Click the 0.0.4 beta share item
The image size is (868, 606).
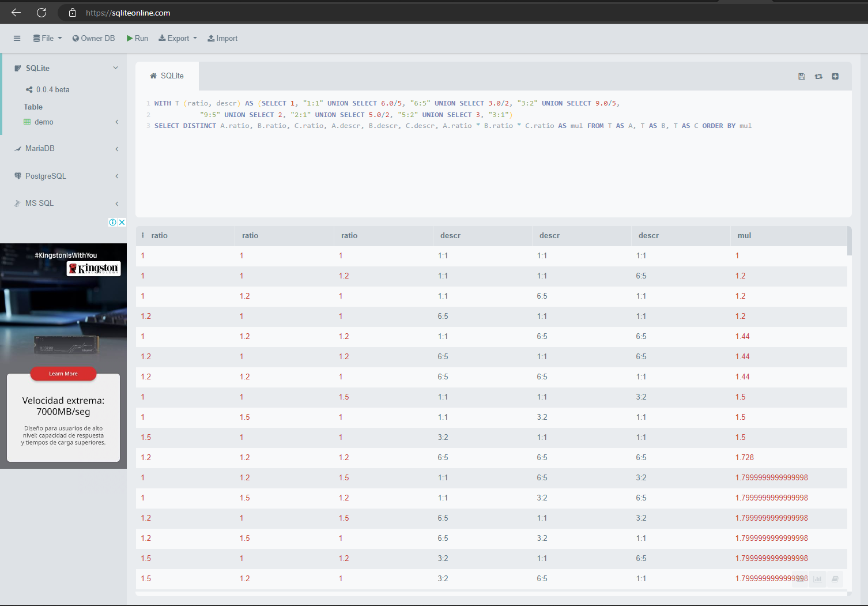47,90
